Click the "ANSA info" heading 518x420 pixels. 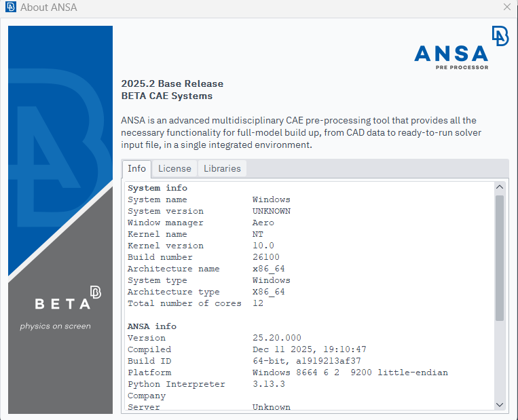(152, 326)
